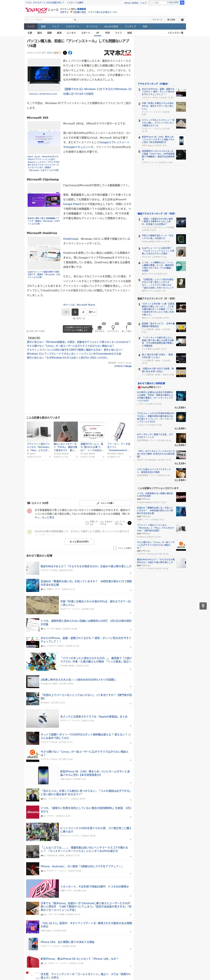Open the トピックス一覧 list link
Viewport: 210px width, 980px height.
coord(175,33)
